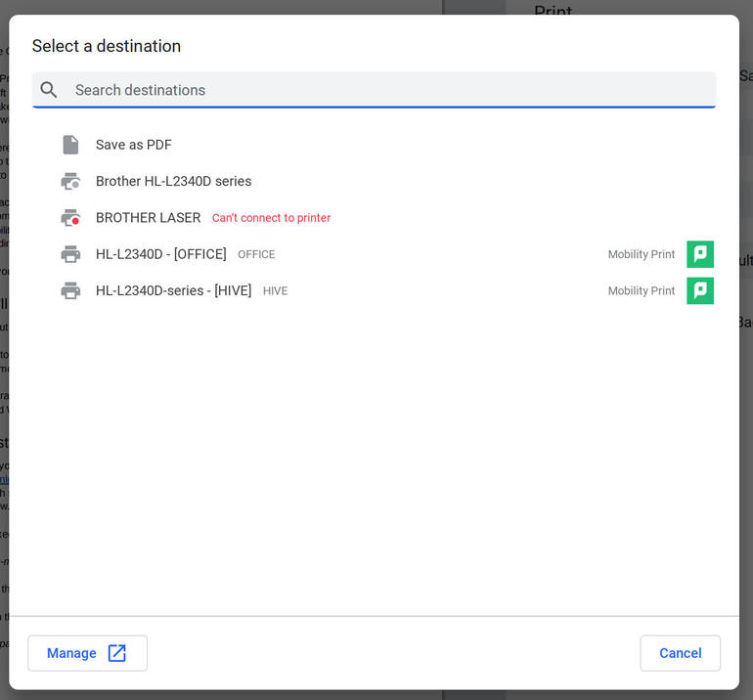Screen dimensions: 753x700
Task: Click the external link icon in Manage
Action: tap(116, 653)
